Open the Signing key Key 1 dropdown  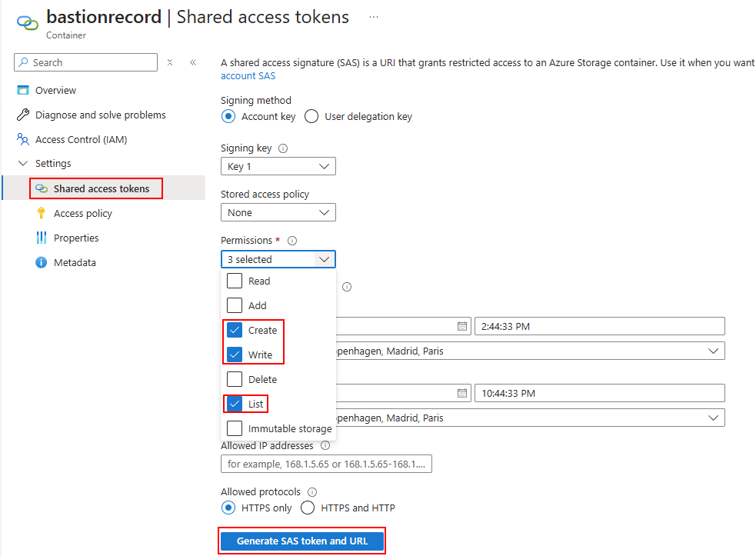click(278, 166)
